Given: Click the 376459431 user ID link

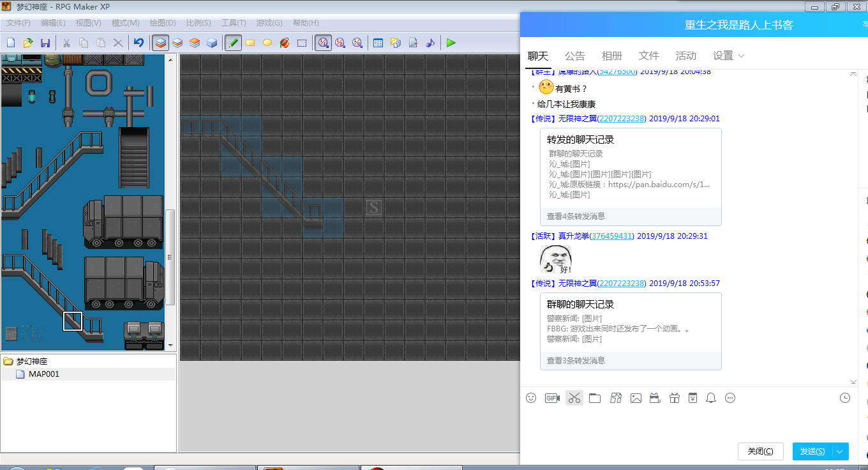Looking at the screenshot, I should pyautogui.click(x=611, y=236).
